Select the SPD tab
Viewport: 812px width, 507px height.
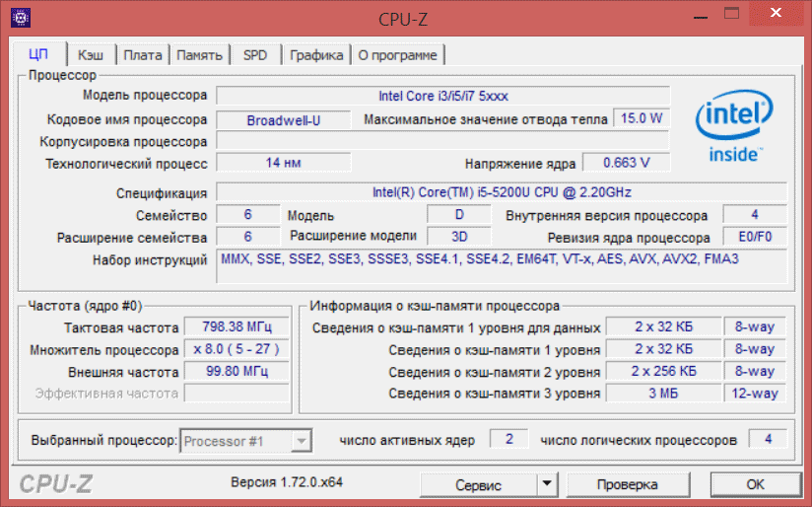[x=255, y=55]
